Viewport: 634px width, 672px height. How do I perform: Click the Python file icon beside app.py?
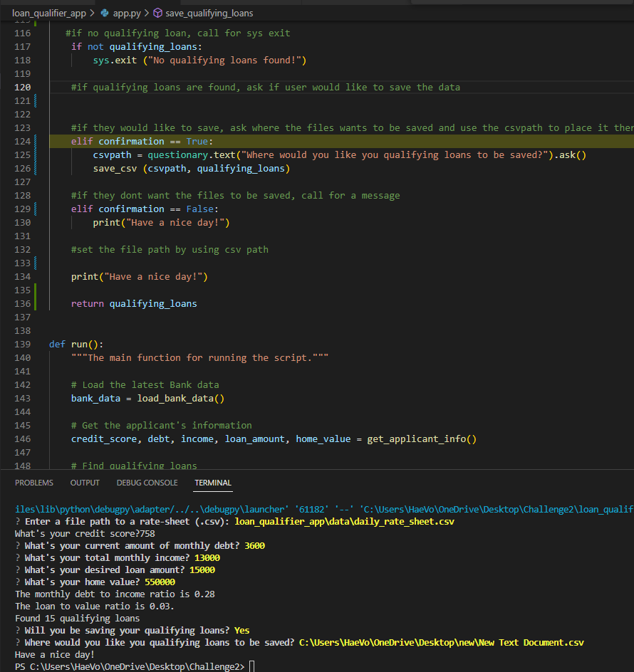(x=104, y=14)
